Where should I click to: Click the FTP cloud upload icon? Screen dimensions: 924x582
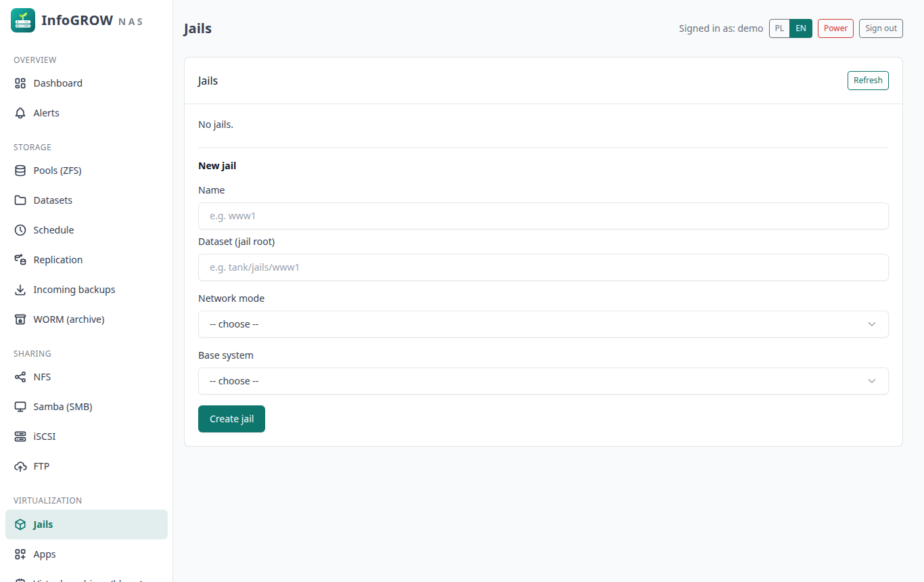click(20, 466)
